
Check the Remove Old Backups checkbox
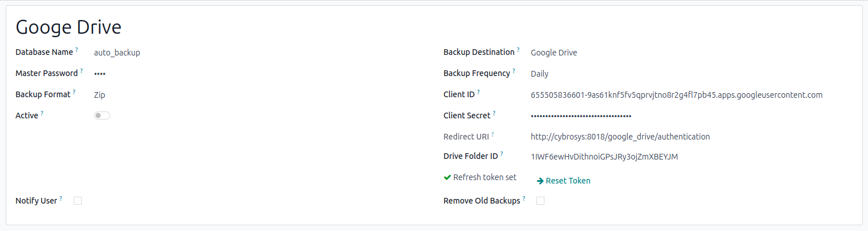tap(540, 201)
